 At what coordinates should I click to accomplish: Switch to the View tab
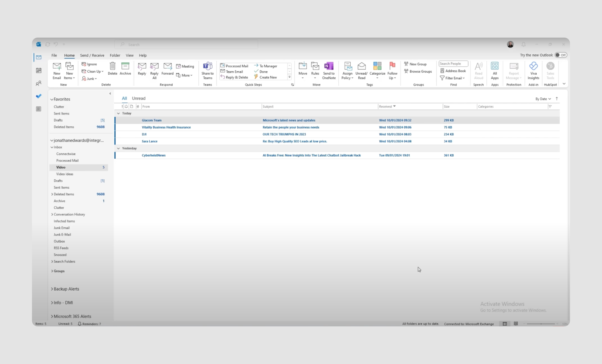coord(129,55)
